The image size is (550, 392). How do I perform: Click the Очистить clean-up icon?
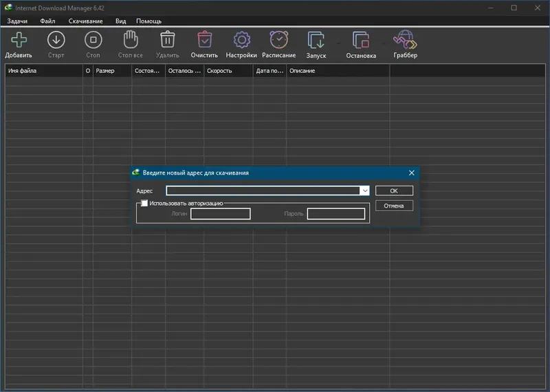tap(204, 39)
